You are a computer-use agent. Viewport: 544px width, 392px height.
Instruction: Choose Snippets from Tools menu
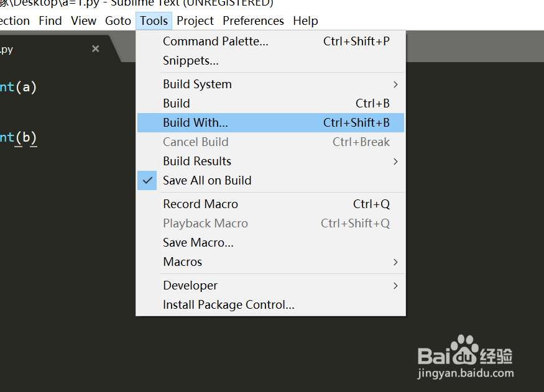pyautogui.click(x=190, y=60)
